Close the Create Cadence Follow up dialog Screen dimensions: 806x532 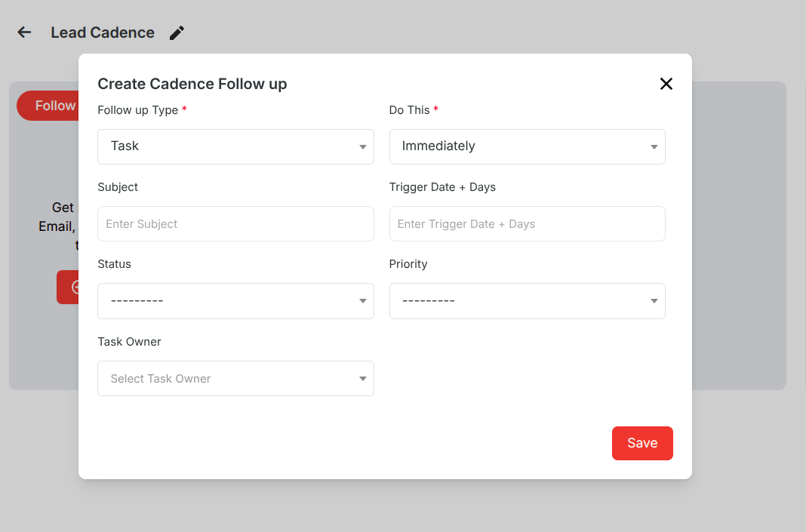(666, 84)
